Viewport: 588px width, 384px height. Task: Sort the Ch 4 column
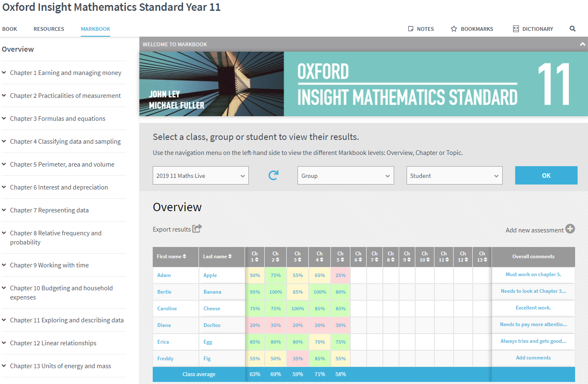tap(322, 259)
